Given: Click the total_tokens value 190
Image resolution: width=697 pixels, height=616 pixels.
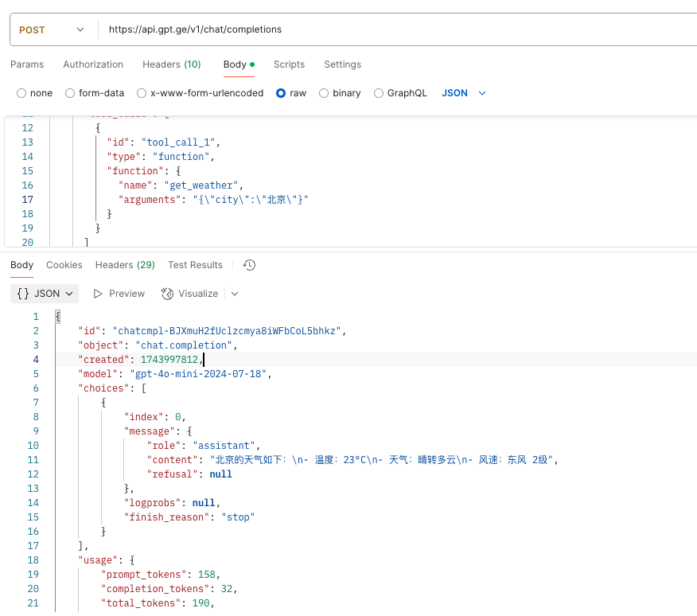Looking at the screenshot, I should pos(201,603).
